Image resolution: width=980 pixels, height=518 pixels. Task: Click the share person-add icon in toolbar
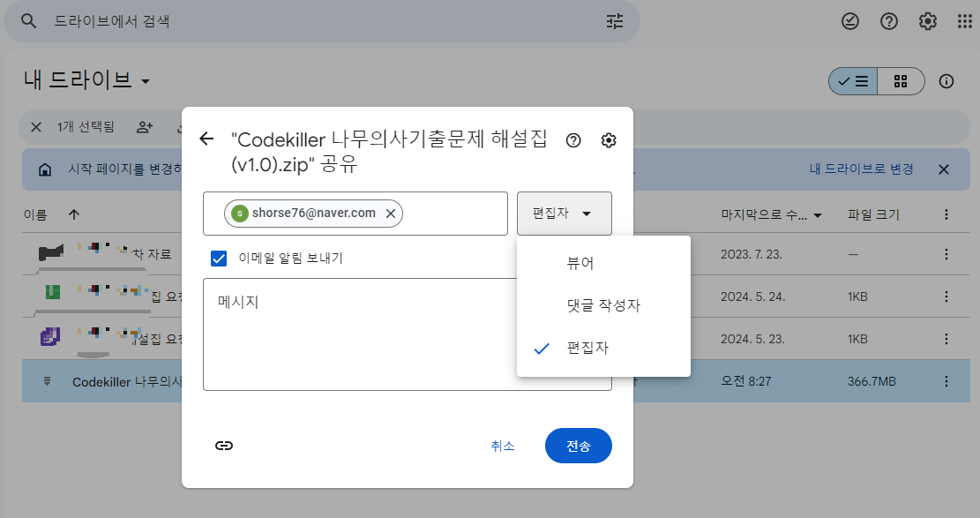click(x=145, y=127)
